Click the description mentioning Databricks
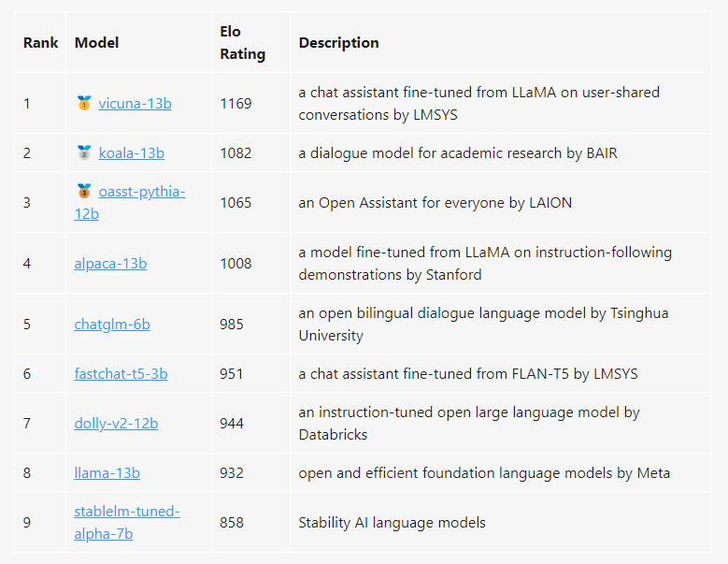728x564 pixels. (468, 424)
